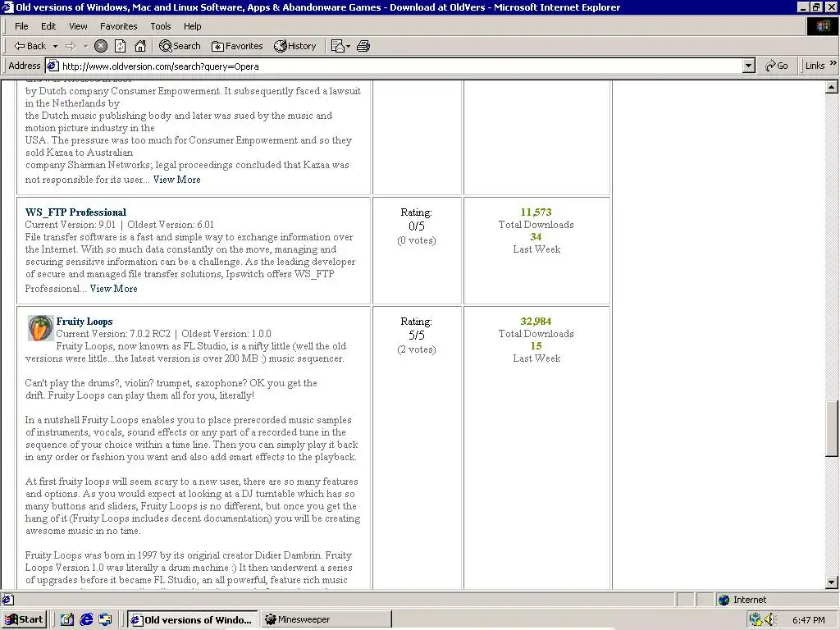
Task: Open the File menu
Action: click(21, 26)
